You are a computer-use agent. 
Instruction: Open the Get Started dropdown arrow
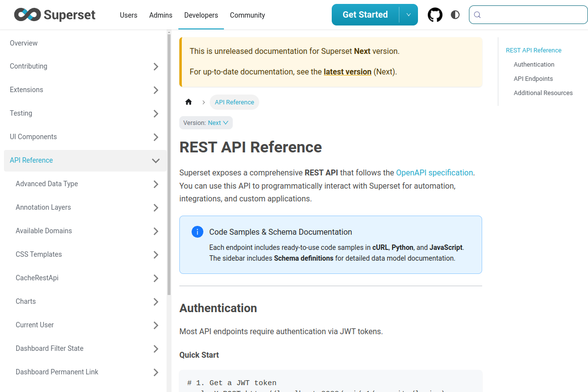409,15
